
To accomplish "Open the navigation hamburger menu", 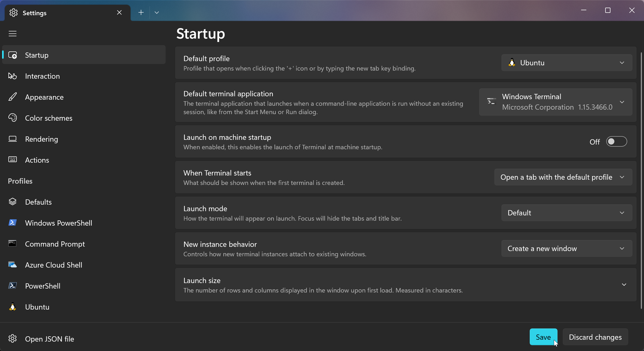I will [12, 34].
